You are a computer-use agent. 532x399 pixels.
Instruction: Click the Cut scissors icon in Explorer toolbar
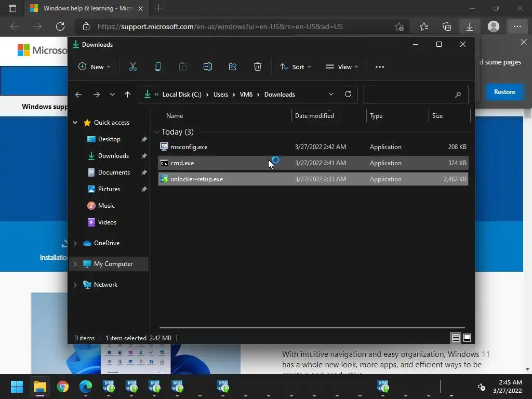(x=132, y=67)
